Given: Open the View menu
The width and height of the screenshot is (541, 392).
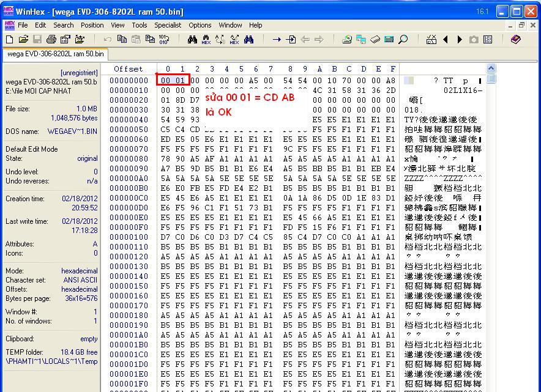Looking at the screenshot, I should pos(118,25).
